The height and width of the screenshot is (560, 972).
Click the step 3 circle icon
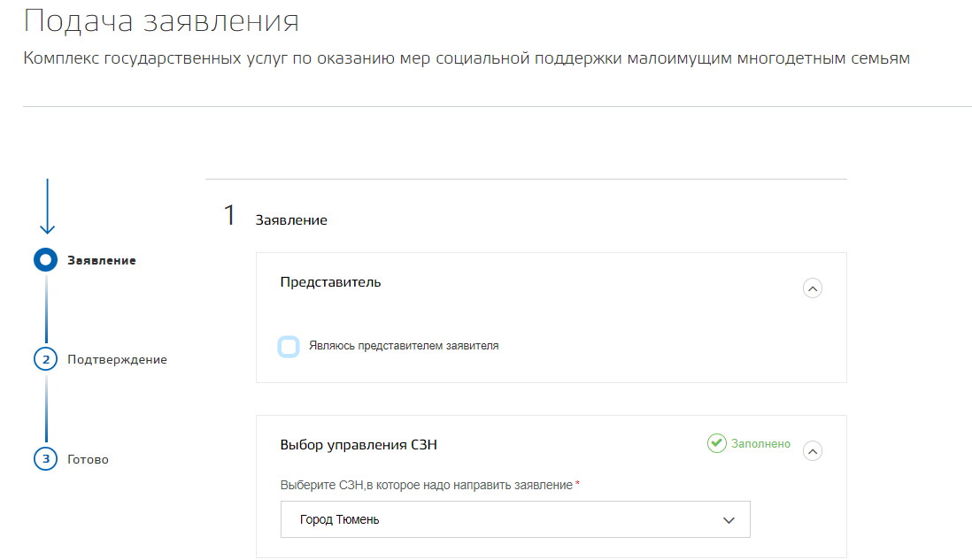tap(45, 459)
